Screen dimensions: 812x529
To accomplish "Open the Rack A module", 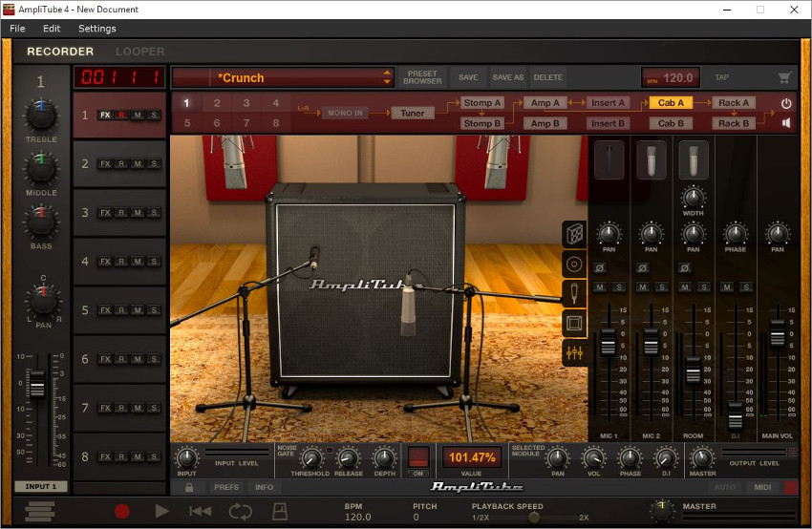I will click(734, 103).
